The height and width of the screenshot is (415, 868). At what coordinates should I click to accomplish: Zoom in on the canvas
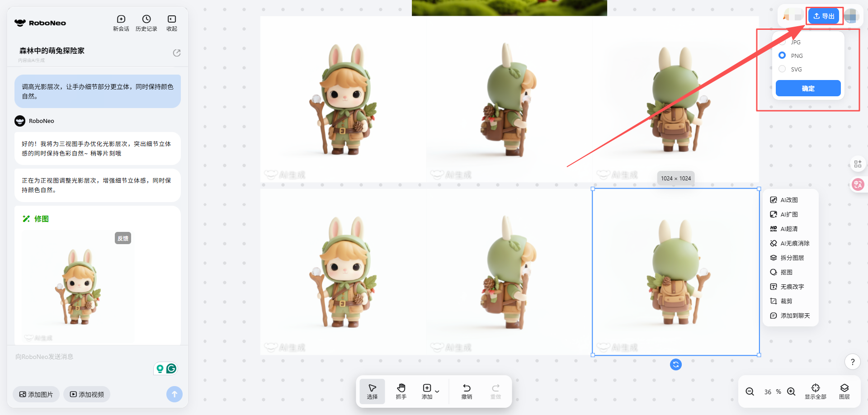pyautogui.click(x=791, y=391)
